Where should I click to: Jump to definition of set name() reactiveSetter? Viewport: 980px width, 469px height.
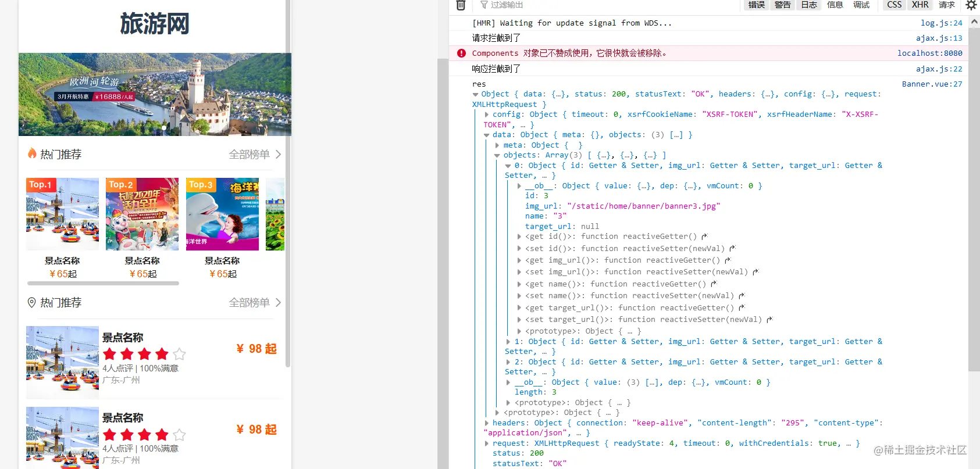pyautogui.click(x=742, y=296)
